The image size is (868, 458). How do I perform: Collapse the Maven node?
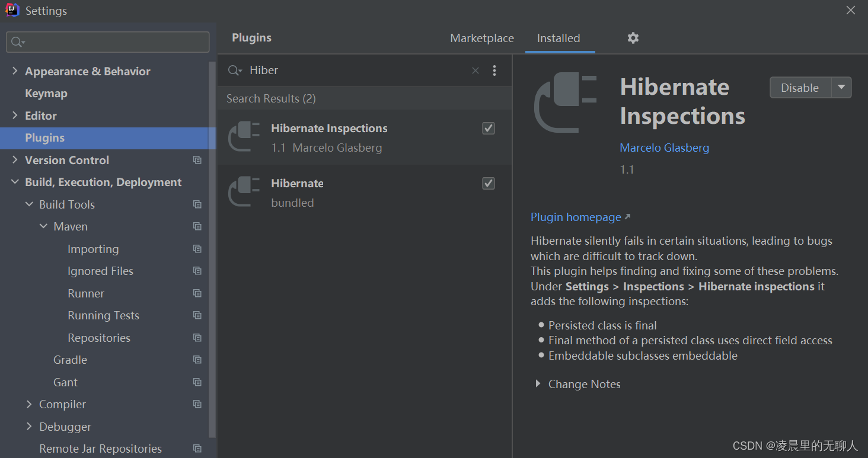[x=43, y=226]
